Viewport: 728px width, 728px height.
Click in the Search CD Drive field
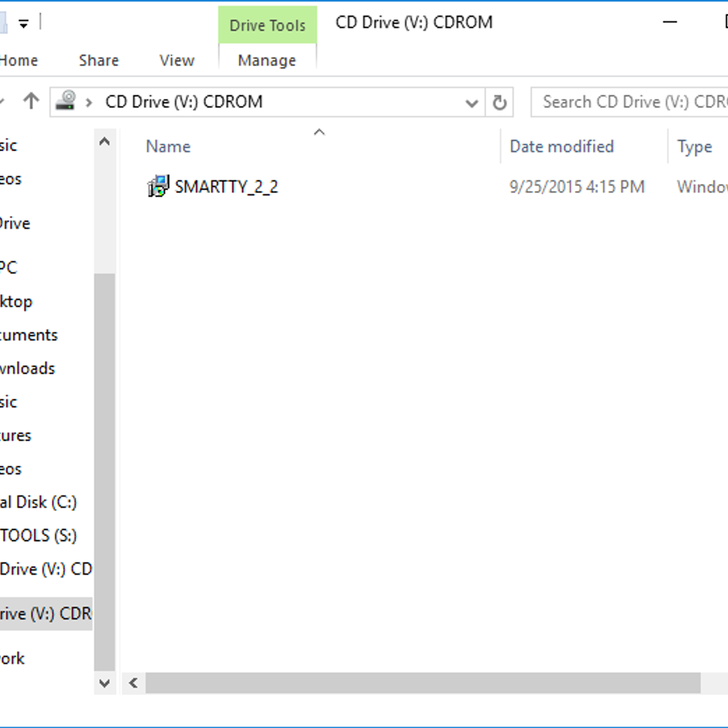[632, 102]
